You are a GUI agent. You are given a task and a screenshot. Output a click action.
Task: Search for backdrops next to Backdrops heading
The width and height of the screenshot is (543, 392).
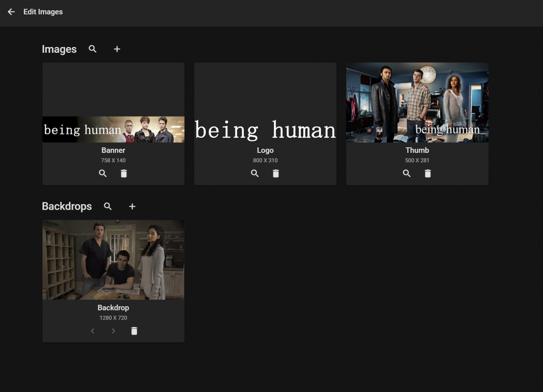[108, 206]
